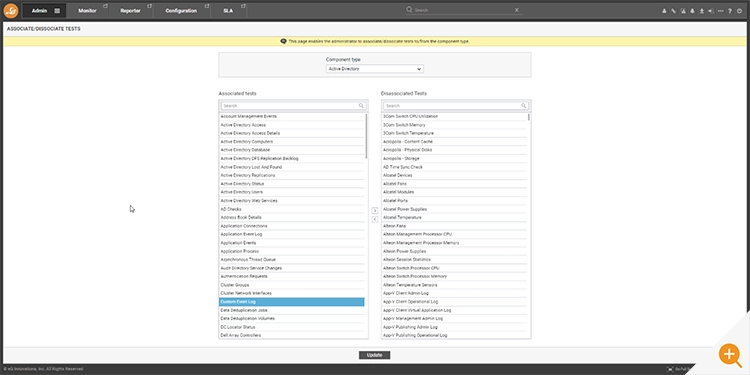Switch to the Configuration tab
This screenshot has height=375, width=750.
[181, 11]
